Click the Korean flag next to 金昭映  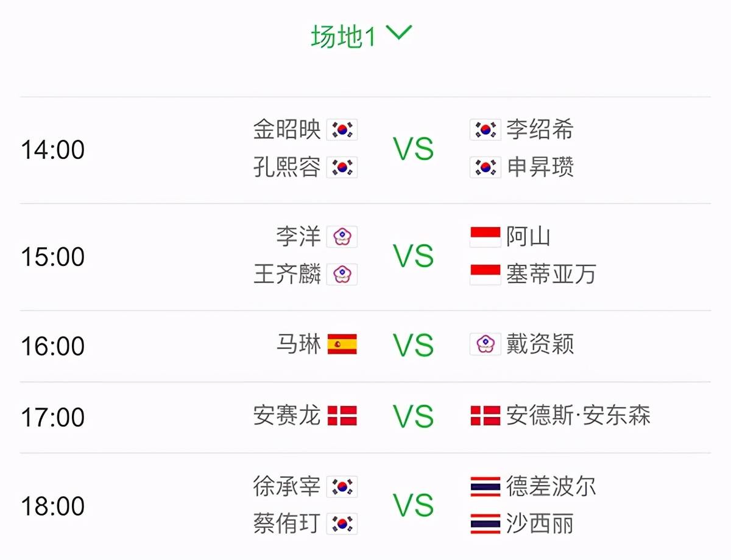342,130
